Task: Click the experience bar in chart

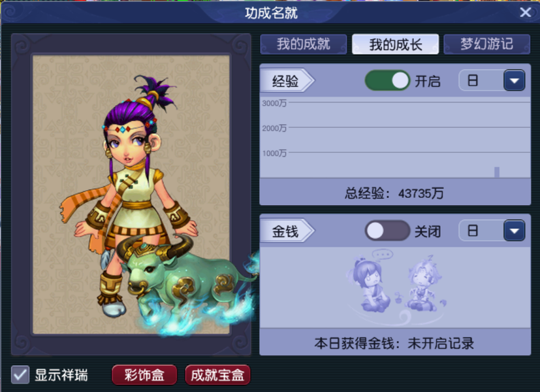Action: [x=497, y=172]
